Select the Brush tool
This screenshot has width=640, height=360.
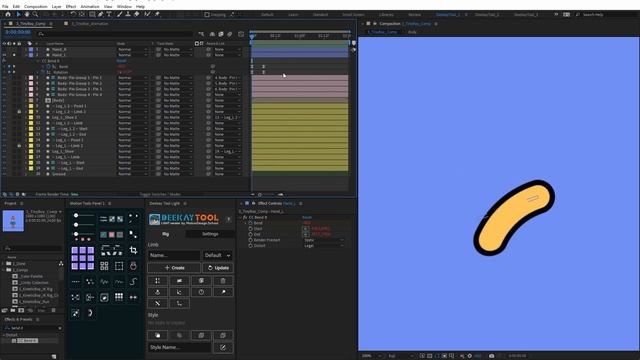click(120, 14)
